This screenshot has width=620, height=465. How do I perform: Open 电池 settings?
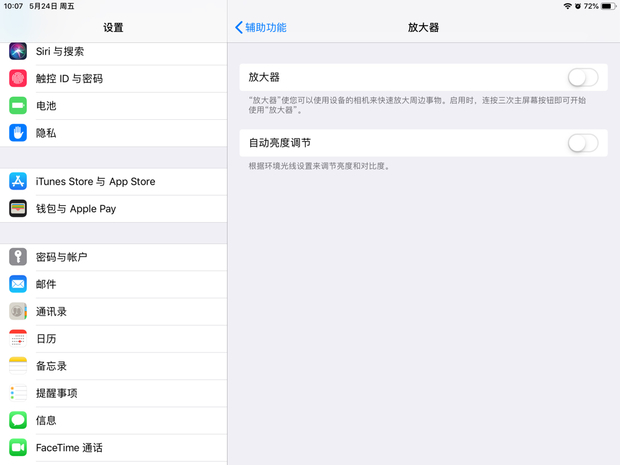tap(113, 106)
